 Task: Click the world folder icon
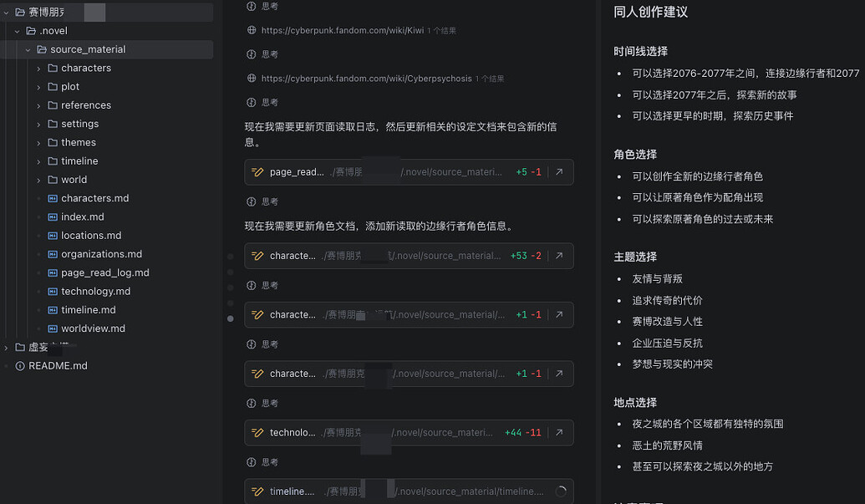click(x=53, y=179)
